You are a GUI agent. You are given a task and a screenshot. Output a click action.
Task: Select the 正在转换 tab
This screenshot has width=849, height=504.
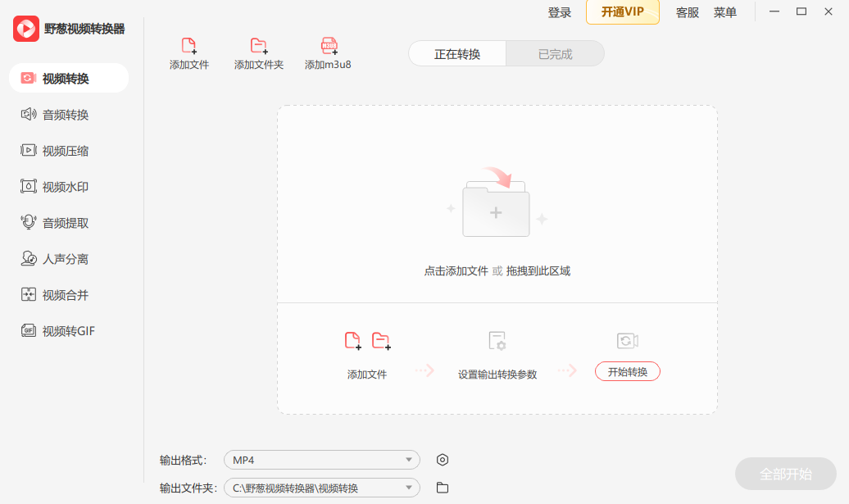click(x=456, y=52)
